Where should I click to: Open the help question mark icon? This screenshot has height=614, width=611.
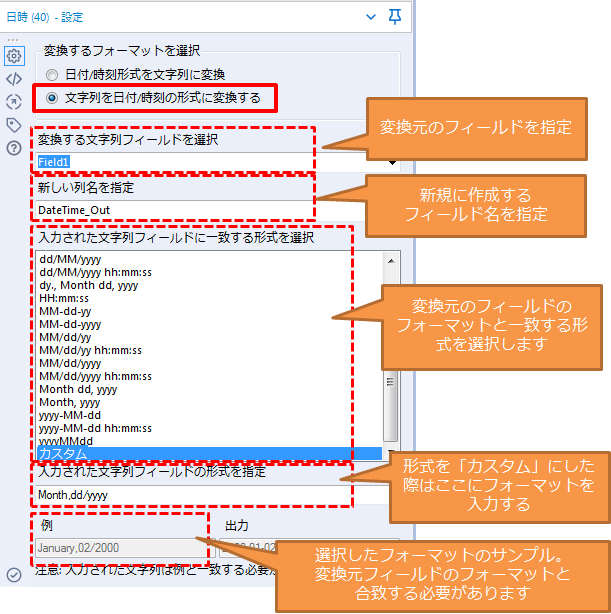tap(13, 148)
